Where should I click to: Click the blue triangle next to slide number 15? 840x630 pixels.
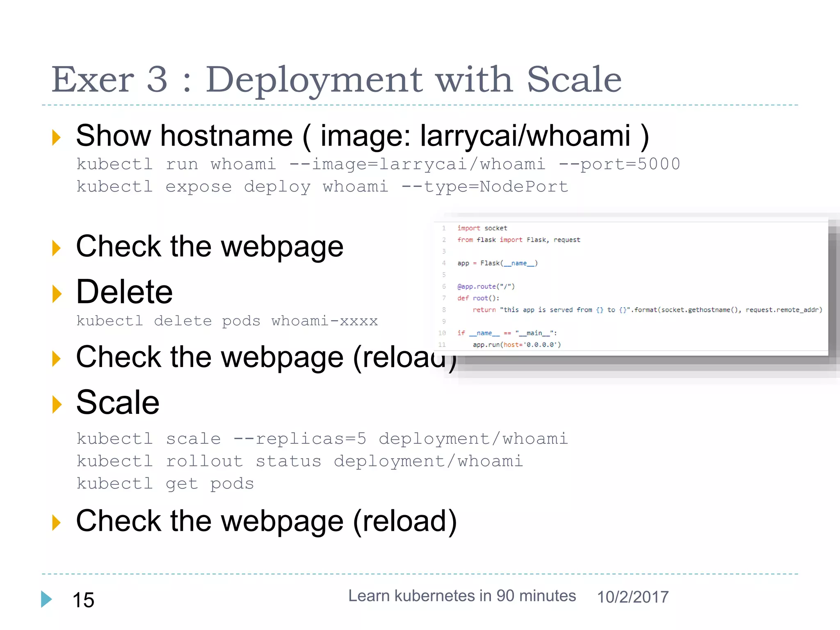point(47,599)
